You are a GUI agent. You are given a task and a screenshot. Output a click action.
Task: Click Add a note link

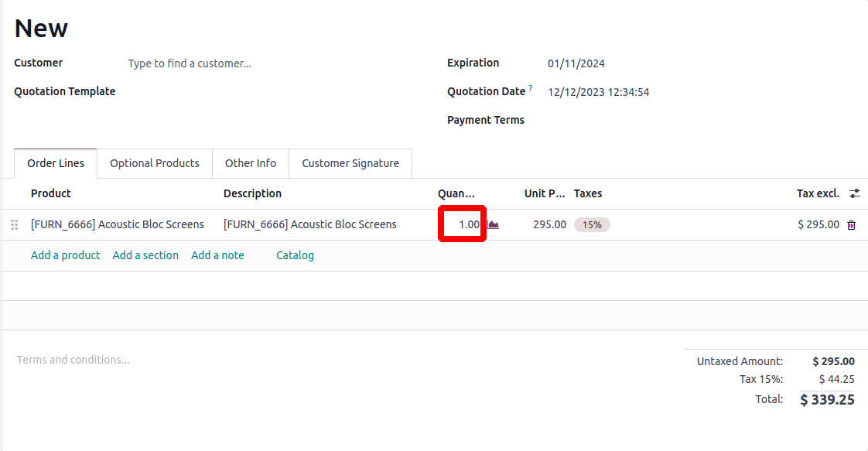(x=217, y=255)
